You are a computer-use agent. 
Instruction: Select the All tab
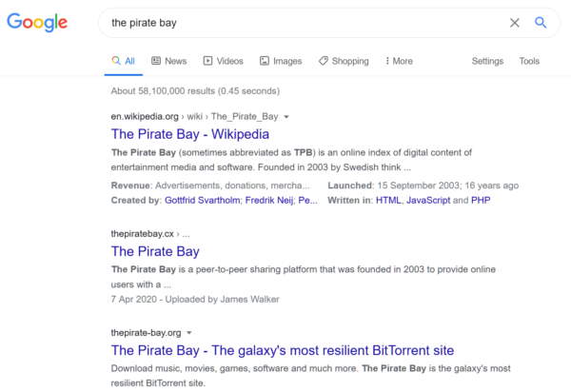tap(124, 61)
